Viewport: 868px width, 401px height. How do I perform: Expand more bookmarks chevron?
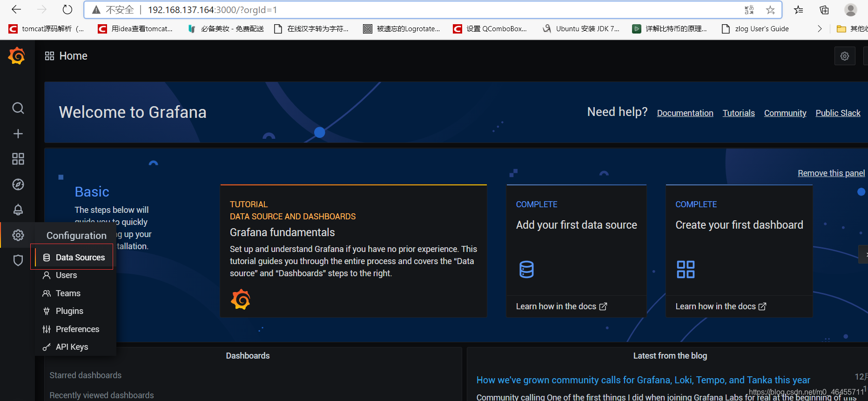[820, 29]
